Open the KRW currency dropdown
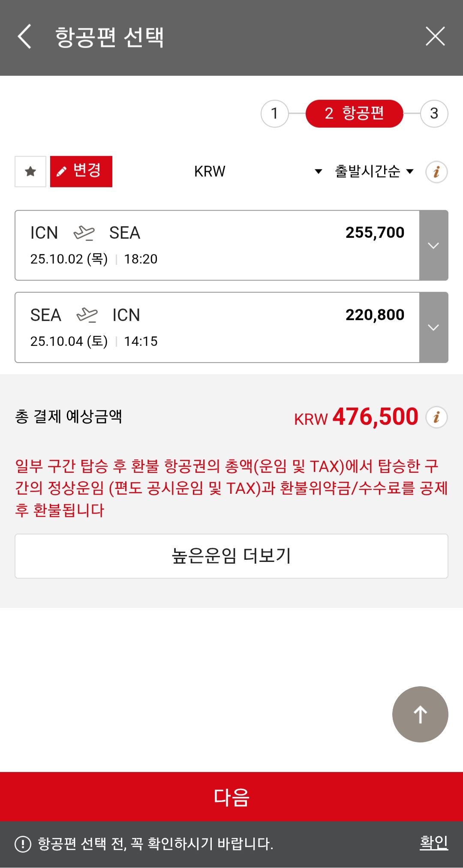 coord(257,171)
